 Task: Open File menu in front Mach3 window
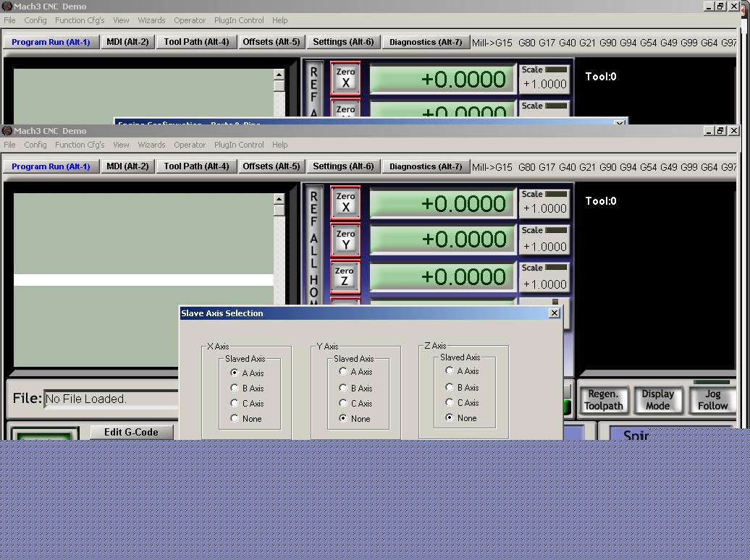pos(9,145)
